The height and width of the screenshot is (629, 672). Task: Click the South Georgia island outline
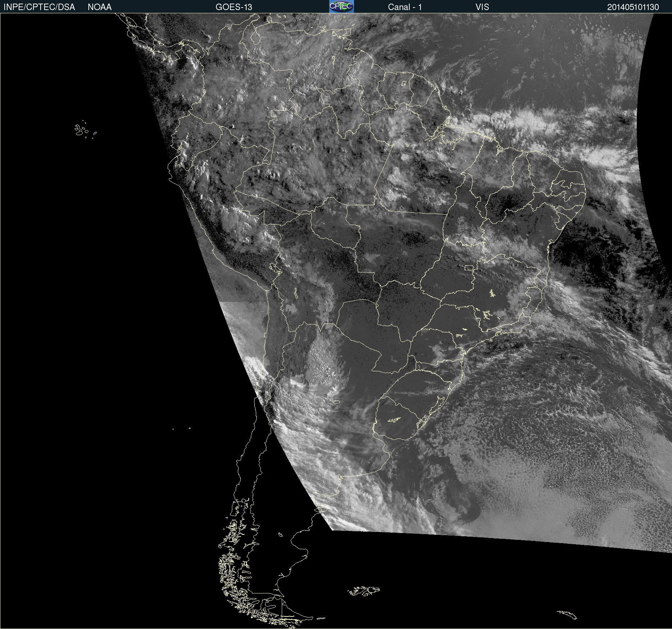(567, 614)
